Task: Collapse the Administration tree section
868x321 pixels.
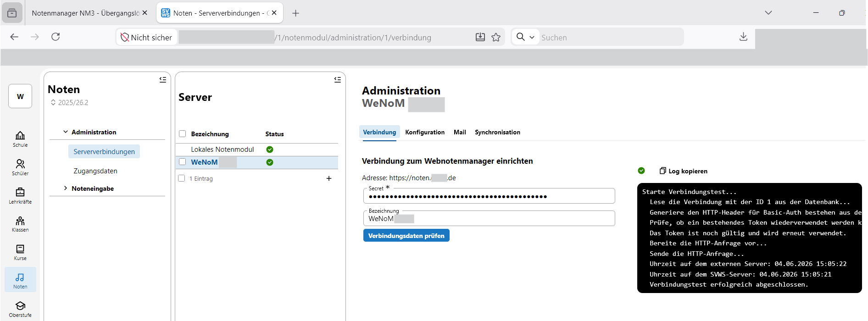Action: pos(66,132)
